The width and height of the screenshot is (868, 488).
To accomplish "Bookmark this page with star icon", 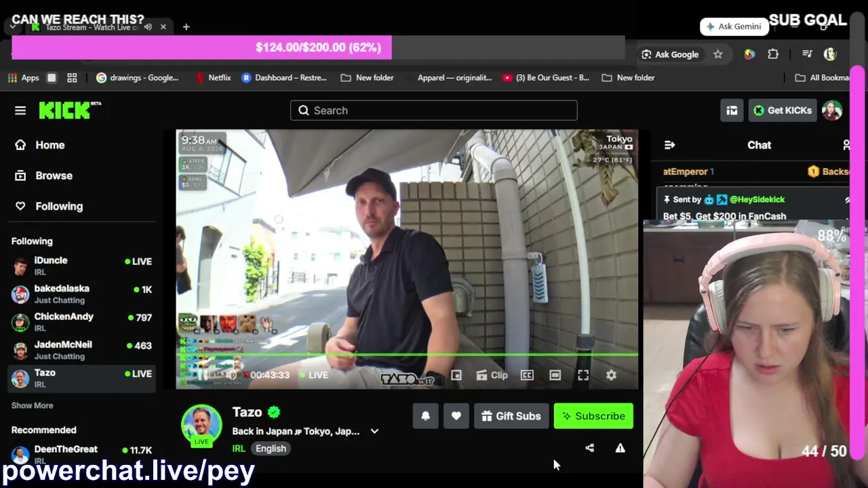I will pyautogui.click(x=718, y=54).
